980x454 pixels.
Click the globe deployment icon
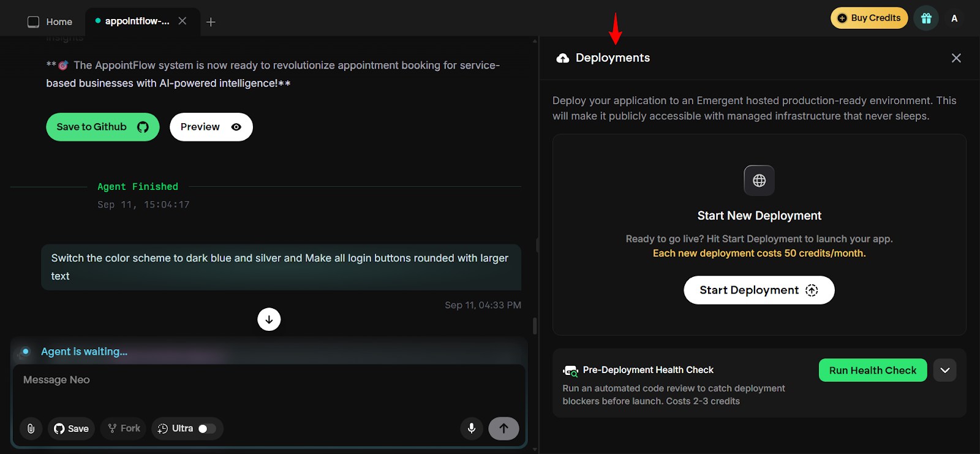(759, 181)
